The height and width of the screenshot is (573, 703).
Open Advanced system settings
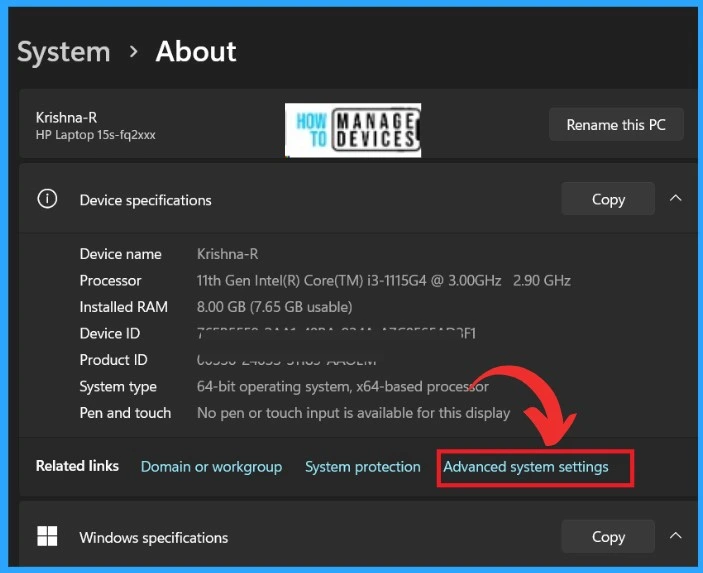(x=526, y=467)
